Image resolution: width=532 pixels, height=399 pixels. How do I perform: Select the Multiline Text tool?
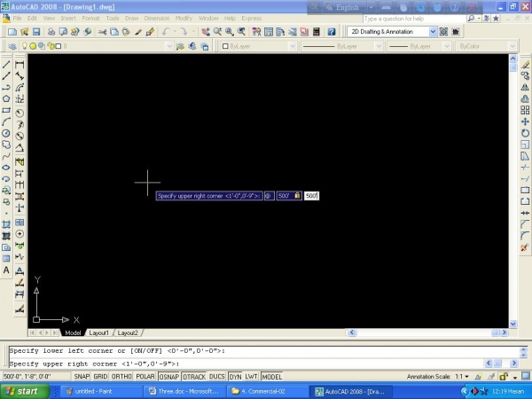[x=6, y=270]
